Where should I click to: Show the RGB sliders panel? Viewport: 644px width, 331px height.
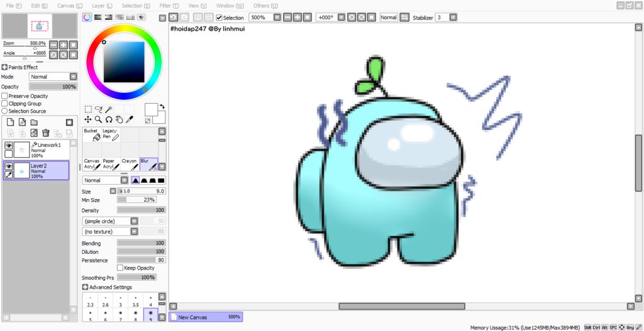[97, 17]
